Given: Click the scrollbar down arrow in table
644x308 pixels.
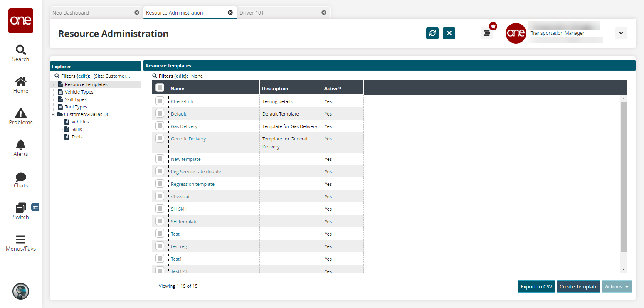Looking at the screenshot, I should pos(624,269).
